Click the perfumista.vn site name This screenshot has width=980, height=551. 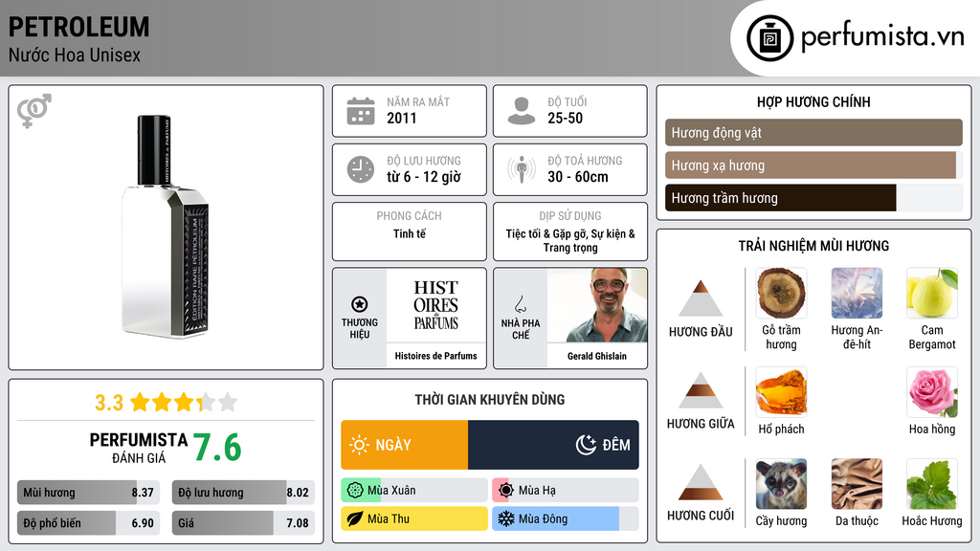882,37
